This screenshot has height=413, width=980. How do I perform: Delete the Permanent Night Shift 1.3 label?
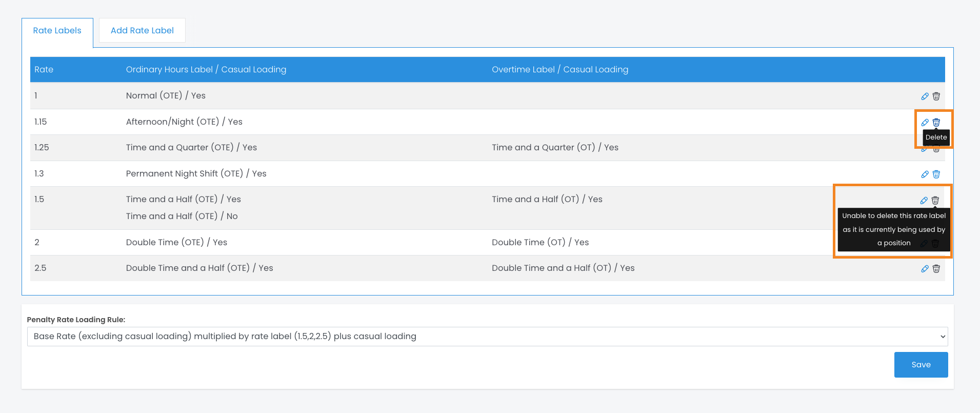point(936,174)
